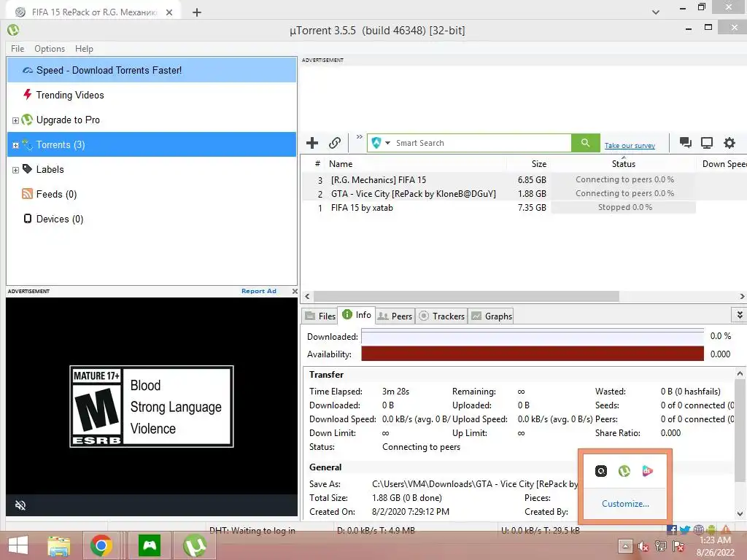Image resolution: width=747 pixels, height=560 pixels.
Task: Open the search provider dropdown arrow
Action: (x=388, y=143)
